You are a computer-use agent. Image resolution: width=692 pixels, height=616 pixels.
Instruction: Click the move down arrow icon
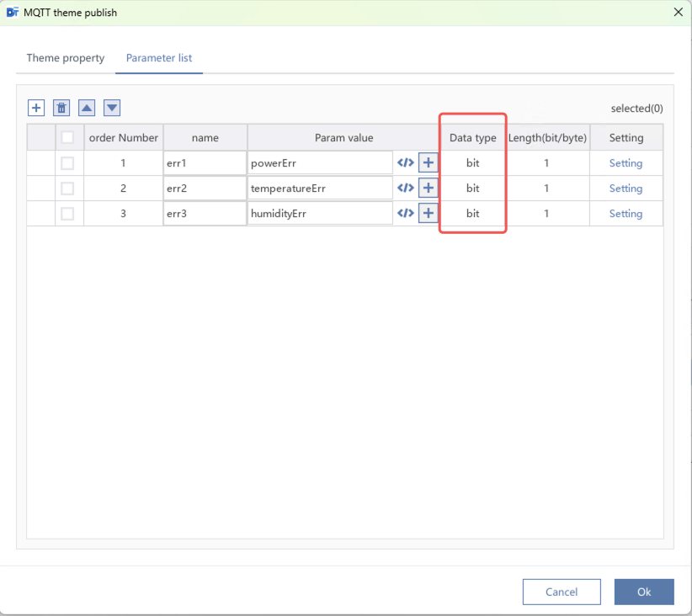(x=112, y=108)
